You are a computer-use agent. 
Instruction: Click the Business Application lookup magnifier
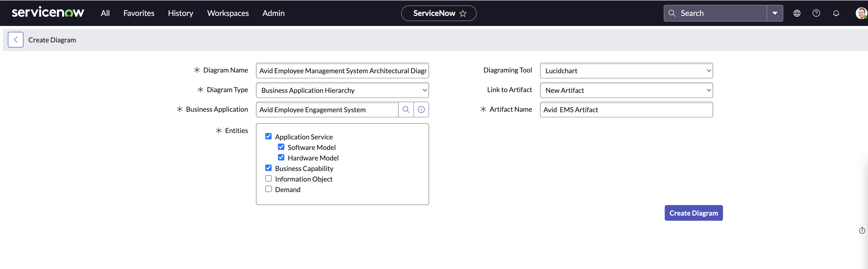(x=406, y=110)
